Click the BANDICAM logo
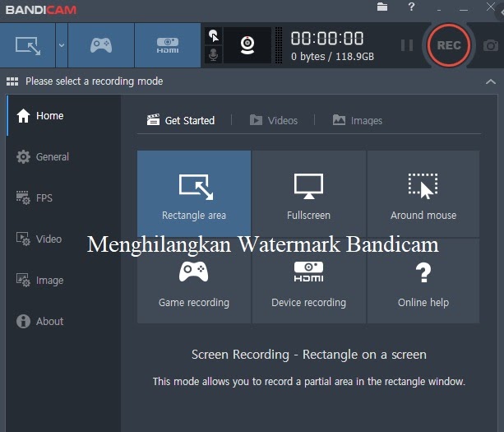The image size is (504, 432). point(41,10)
